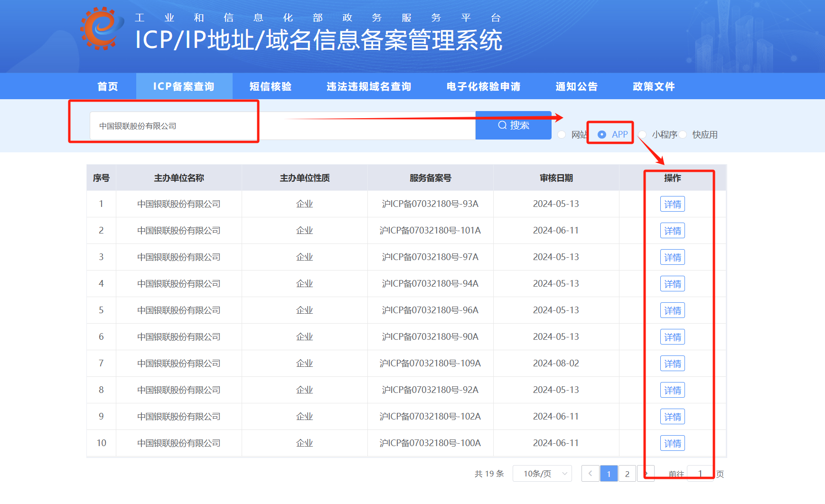This screenshot has height=504, width=825.
Task: Click the previous page arrow
Action: pyautogui.click(x=590, y=474)
